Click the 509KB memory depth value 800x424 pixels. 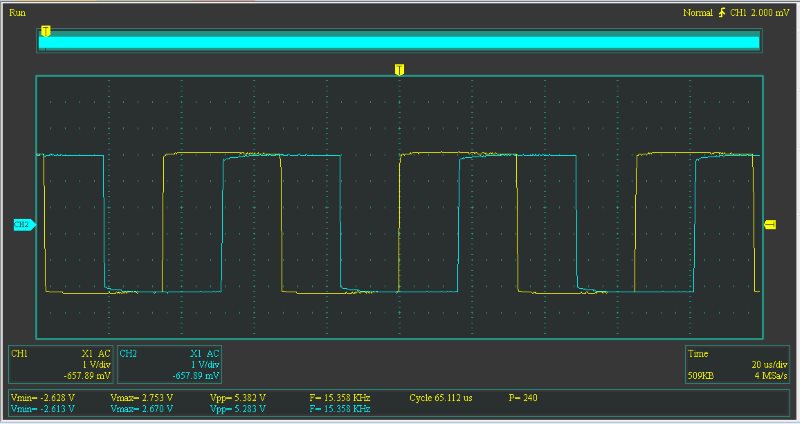[702, 376]
